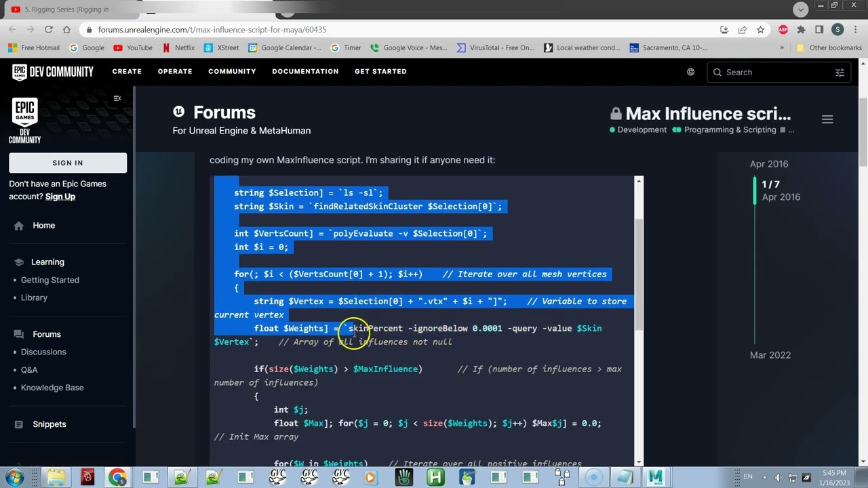Open the Free Hotmail bookmark
Viewport: 868px width, 488px height.
tap(34, 47)
